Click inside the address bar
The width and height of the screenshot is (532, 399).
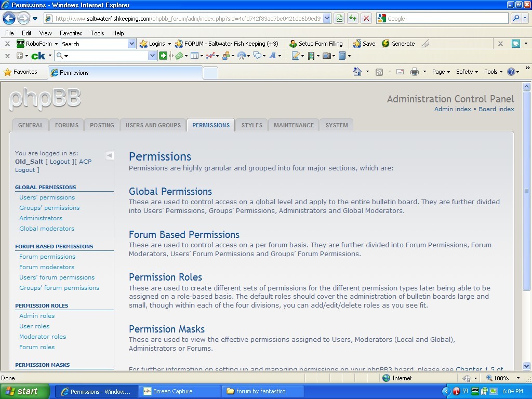pos(182,18)
